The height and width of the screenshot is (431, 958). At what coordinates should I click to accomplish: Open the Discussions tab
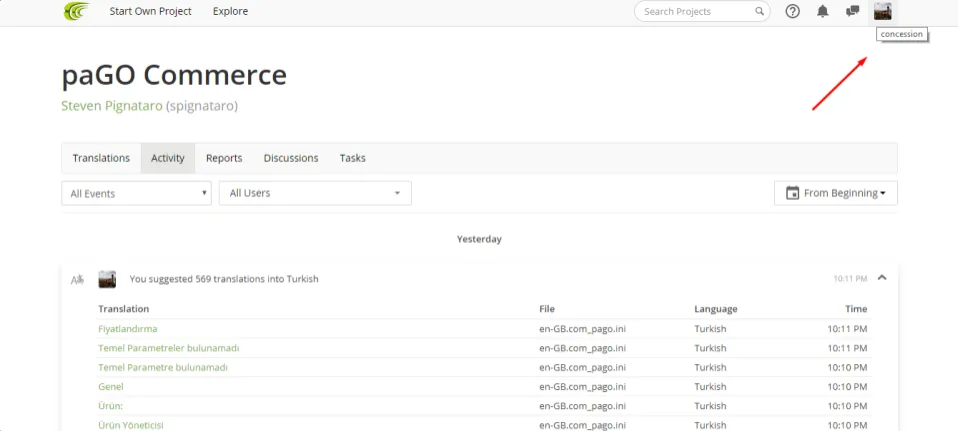click(291, 158)
